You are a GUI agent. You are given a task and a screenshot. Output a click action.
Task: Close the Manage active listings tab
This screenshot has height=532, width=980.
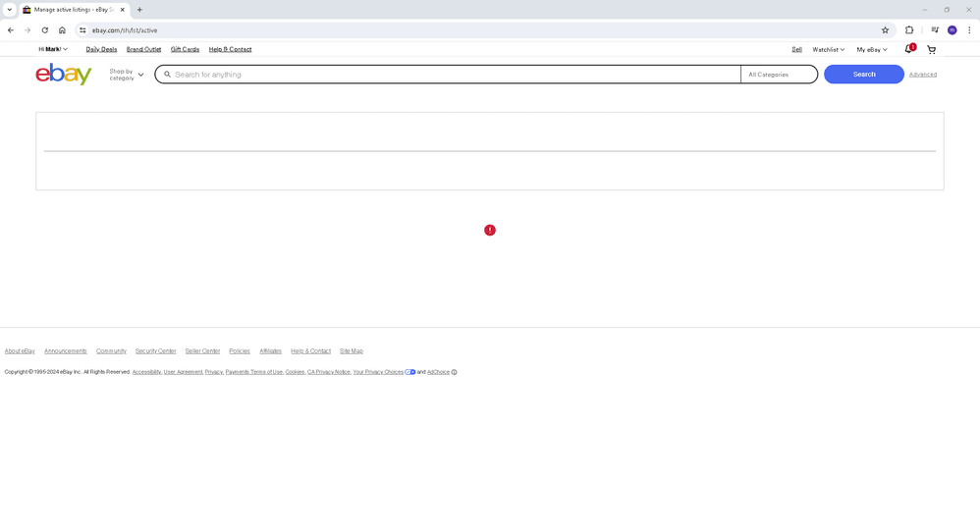(x=123, y=10)
